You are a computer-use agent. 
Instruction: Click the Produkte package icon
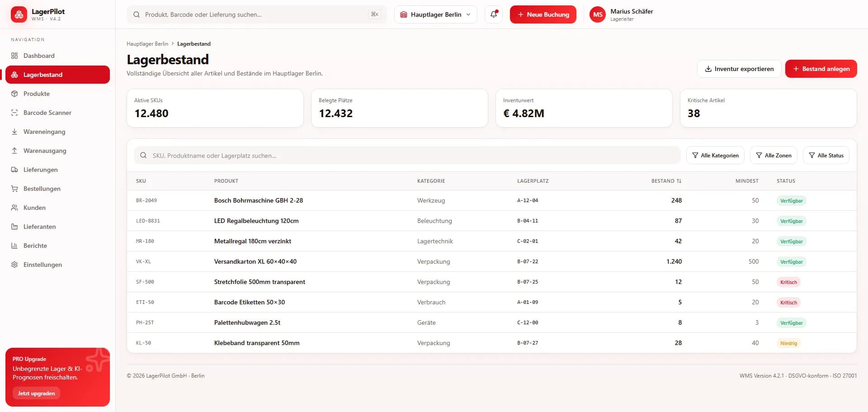pyautogui.click(x=14, y=94)
